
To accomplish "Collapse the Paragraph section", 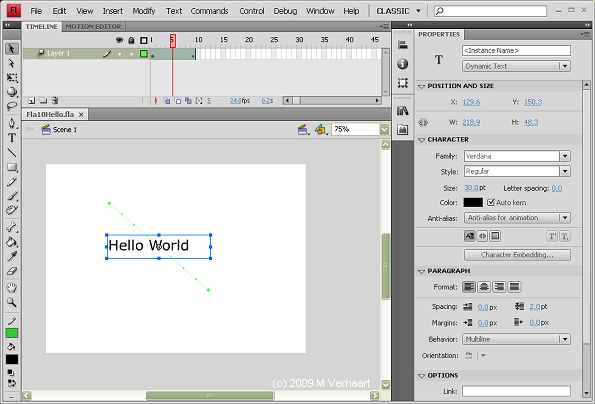I will [x=421, y=271].
